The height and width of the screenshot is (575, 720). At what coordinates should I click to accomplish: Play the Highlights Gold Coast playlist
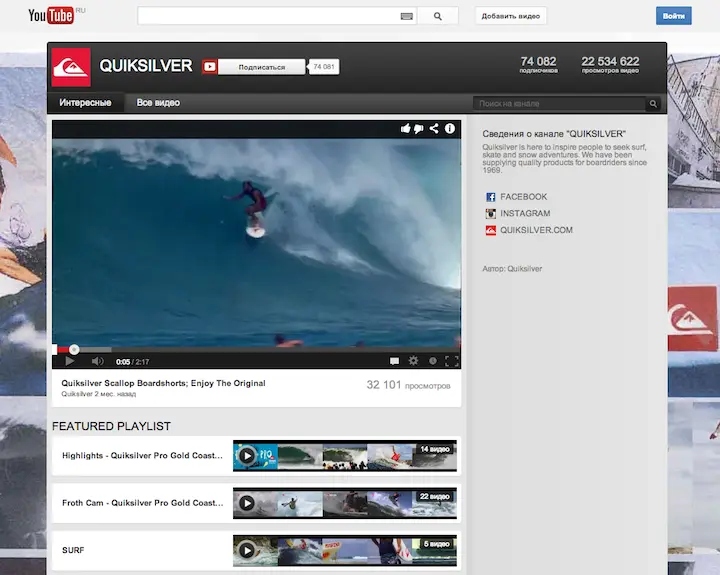[x=247, y=456]
